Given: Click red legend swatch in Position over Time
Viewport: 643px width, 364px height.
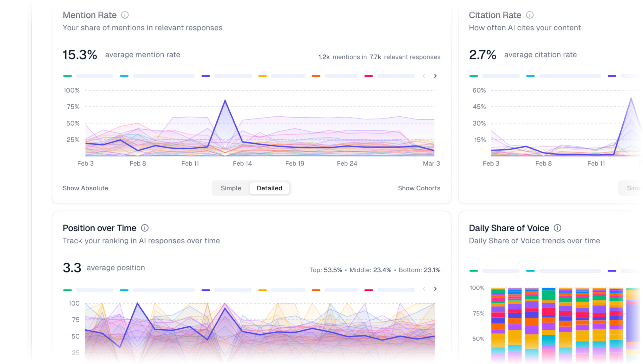Looking at the screenshot, I should point(368,290).
